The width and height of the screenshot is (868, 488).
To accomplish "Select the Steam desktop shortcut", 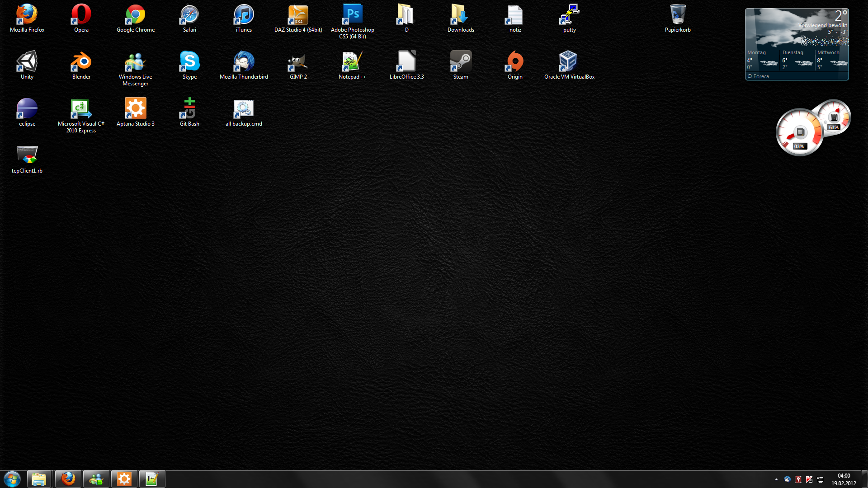I will 461,66.
